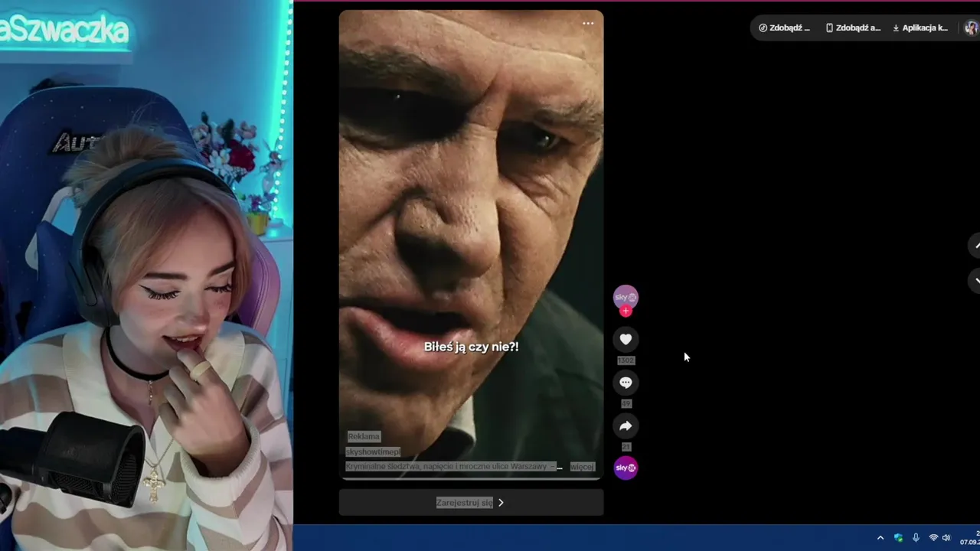The height and width of the screenshot is (551, 980).
Task: Click the video progress bar
Action: point(471,478)
